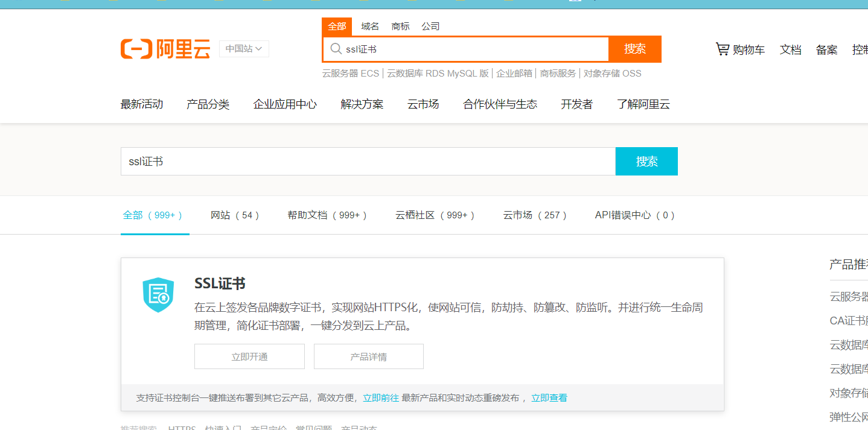
Task: Click the 产品详情 button
Action: [x=369, y=356]
